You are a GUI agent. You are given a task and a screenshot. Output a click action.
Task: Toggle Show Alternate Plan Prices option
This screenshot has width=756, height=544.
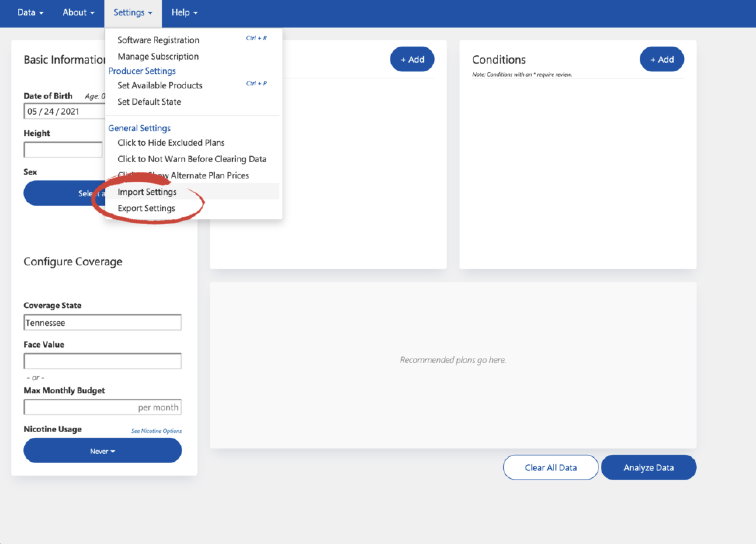click(x=210, y=175)
